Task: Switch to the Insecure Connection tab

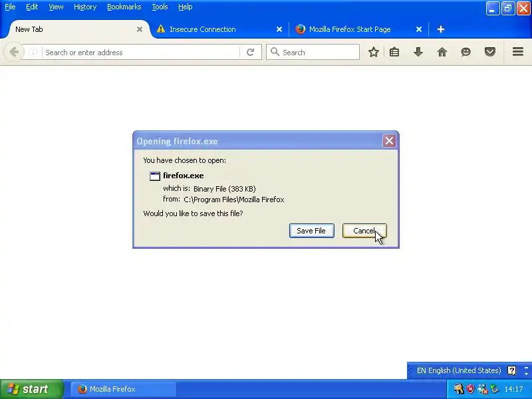Action: pos(219,29)
